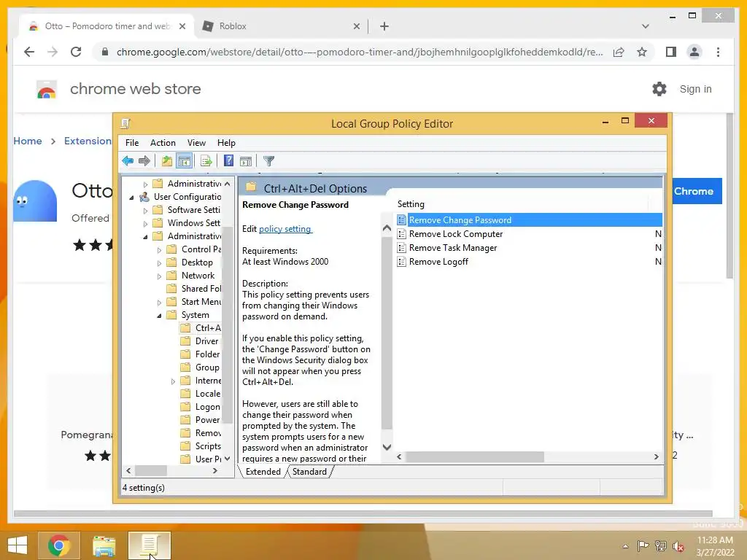The width and height of the screenshot is (747, 560).
Task: Expand the Desktop tree node
Action: coord(159,262)
